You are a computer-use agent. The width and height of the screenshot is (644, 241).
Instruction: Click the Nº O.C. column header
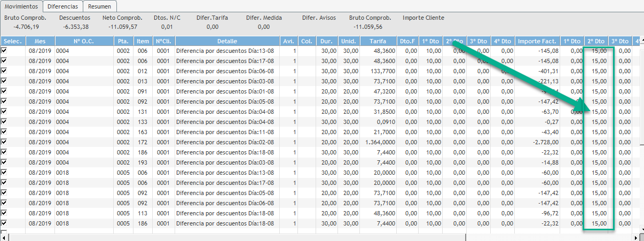coord(84,41)
